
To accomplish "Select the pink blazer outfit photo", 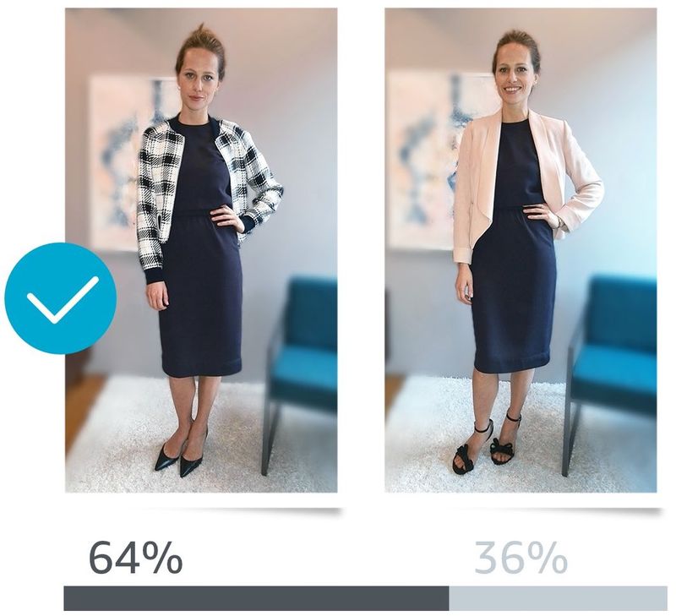I will pos(521,250).
